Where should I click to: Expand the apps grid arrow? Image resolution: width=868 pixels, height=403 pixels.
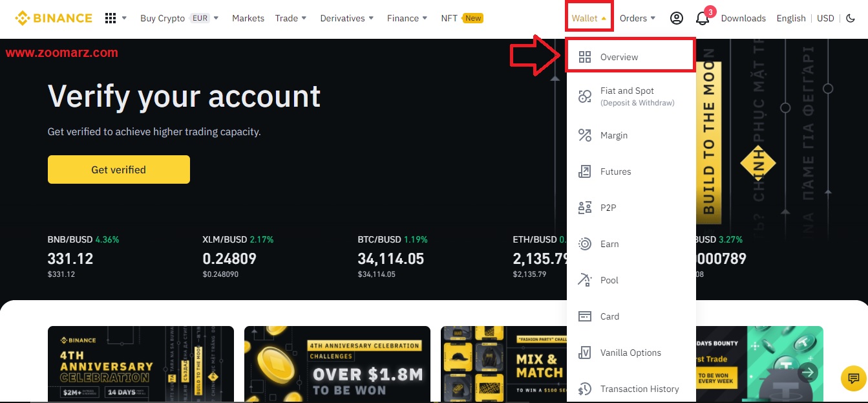coord(124,18)
